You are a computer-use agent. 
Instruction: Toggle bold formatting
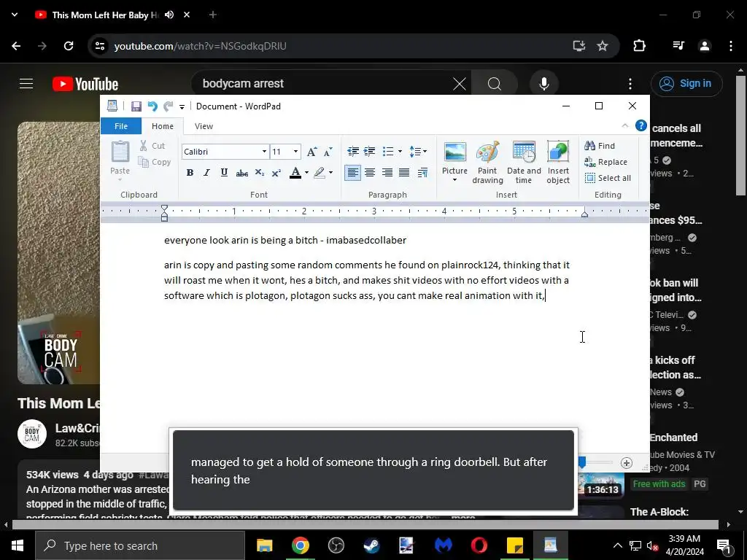coord(190,172)
